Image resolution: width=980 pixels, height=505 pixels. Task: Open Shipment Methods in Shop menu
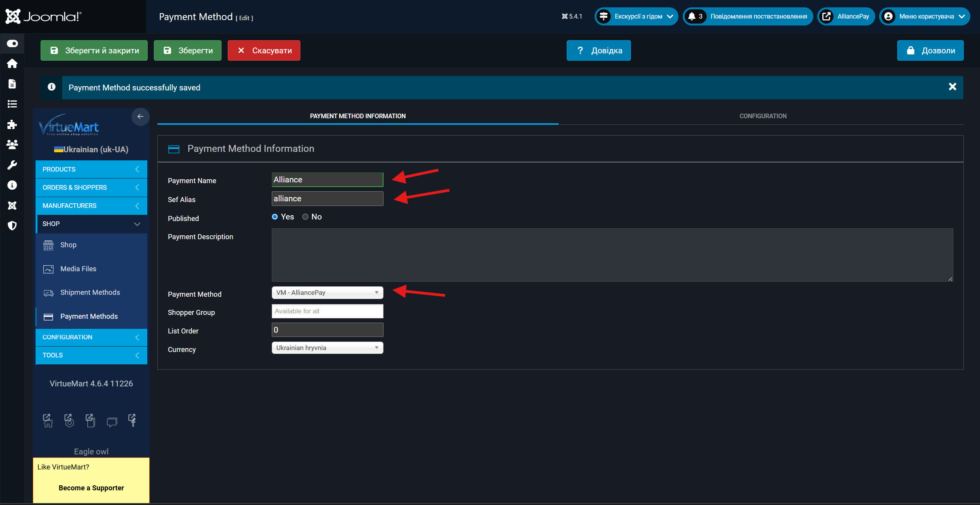pyautogui.click(x=90, y=292)
